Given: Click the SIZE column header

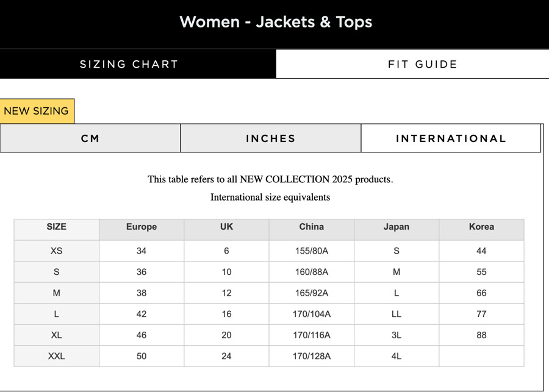Looking at the screenshot, I should click(56, 227).
